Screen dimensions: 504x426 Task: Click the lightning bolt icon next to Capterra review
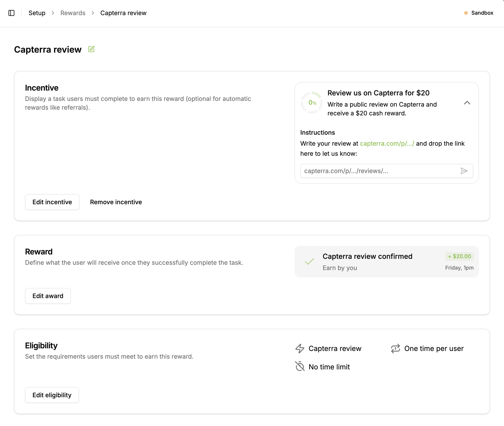click(300, 349)
